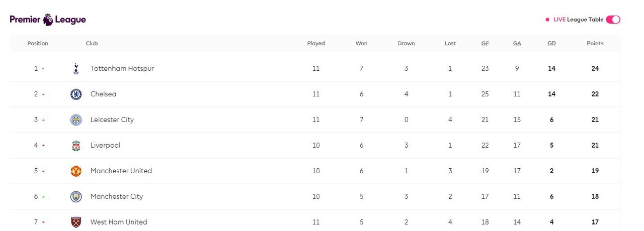This screenshot has width=644, height=231.
Task: Toggle the LIVE League Table switch
Action: tap(613, 20)
